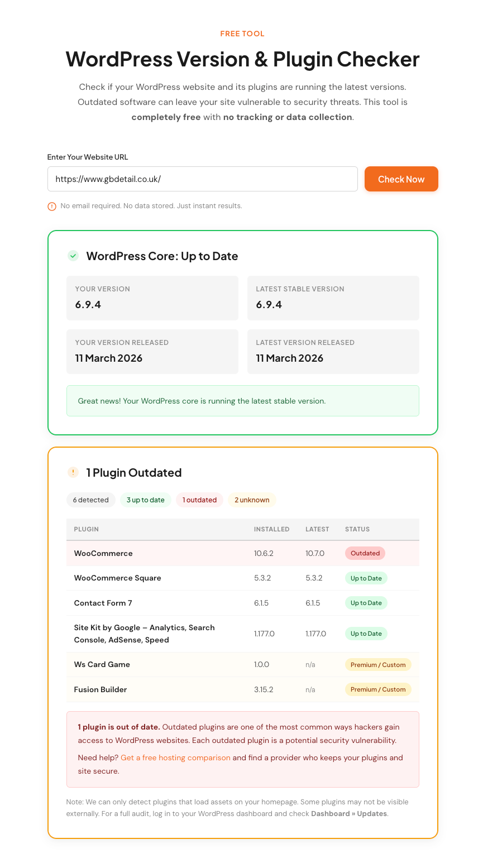Open the free hosting comparison link

pyautogui.click(x=175, y=757)
